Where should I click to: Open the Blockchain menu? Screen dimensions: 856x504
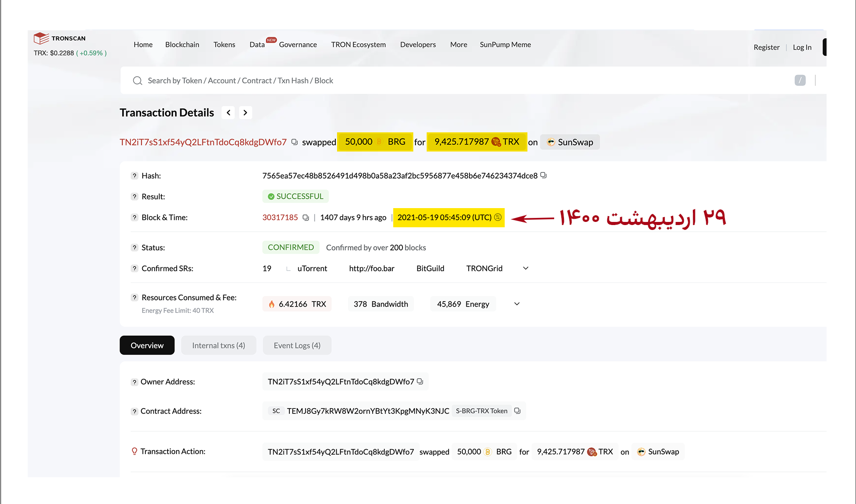click(x=182, y=45)
